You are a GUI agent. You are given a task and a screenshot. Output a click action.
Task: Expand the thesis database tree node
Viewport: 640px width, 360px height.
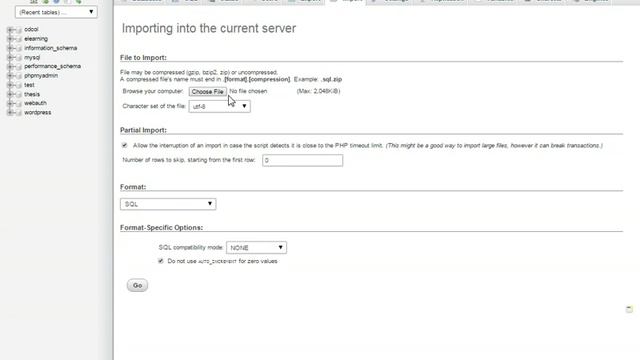(10, 95)
